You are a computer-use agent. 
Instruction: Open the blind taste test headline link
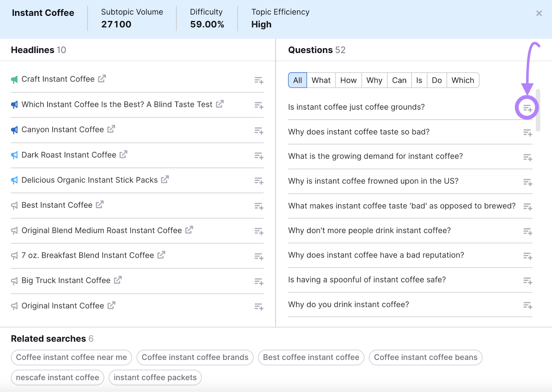pos(219,104)
